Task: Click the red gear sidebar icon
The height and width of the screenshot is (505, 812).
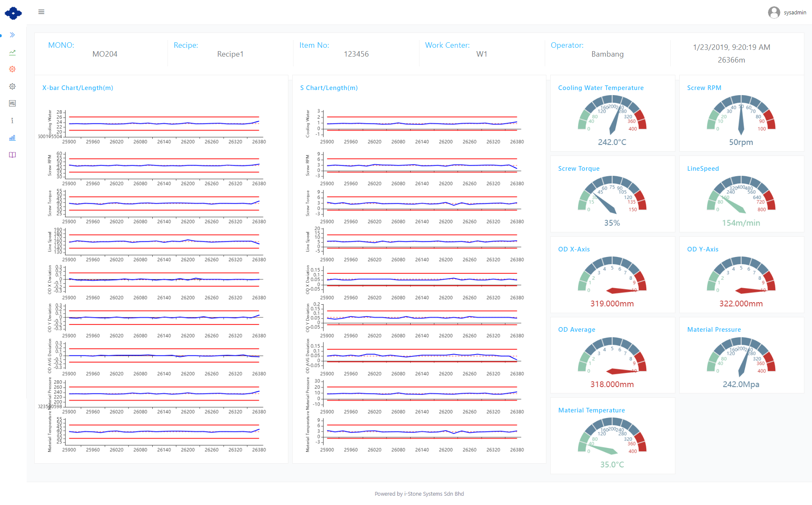Action: [x=12, y=69]
